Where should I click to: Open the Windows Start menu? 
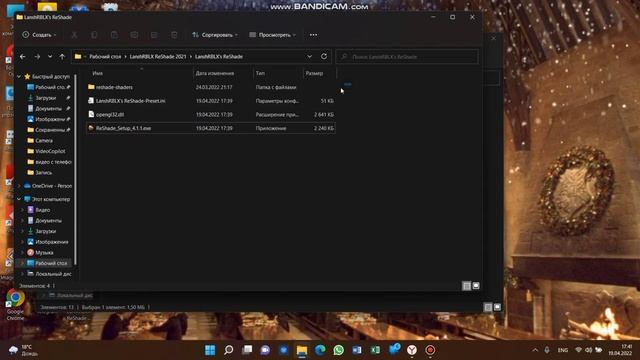[x=210, y=350]
